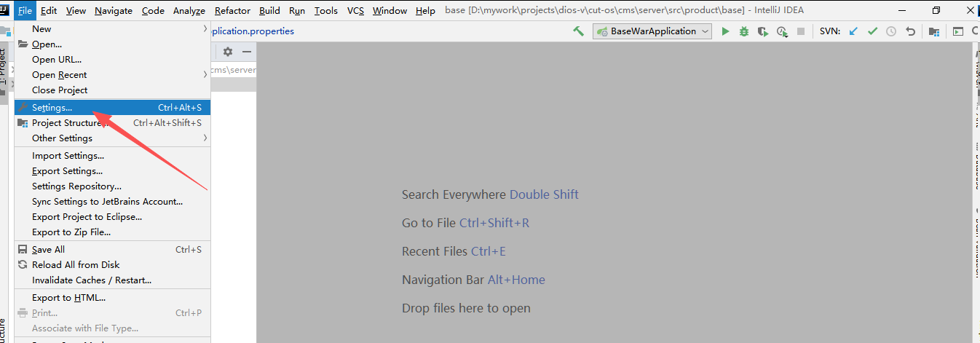Open the File menu
The width and height of the screenshot is (980, 343).
tap(25, 10)
